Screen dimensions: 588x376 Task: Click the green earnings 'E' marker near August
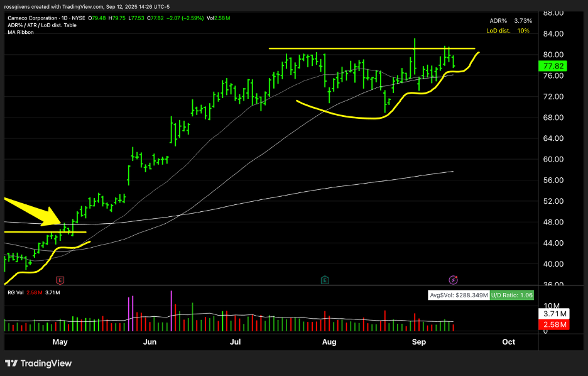click(325, 279)
